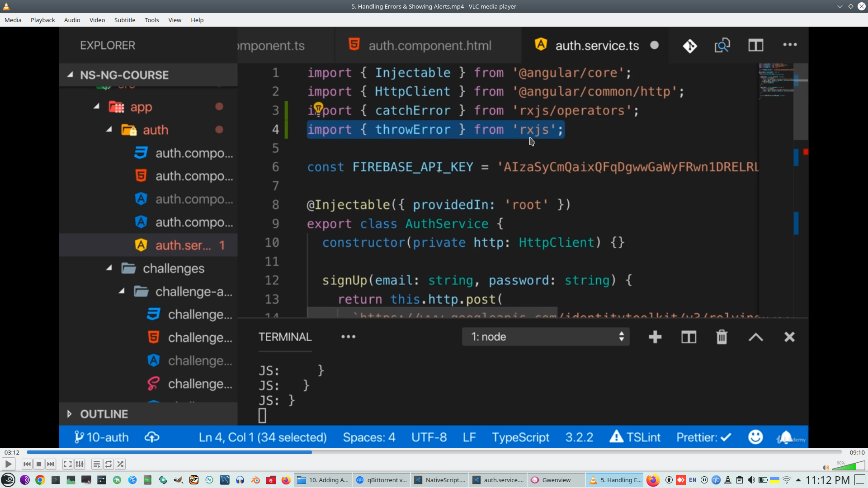Mute audio via speaker icon
Screen dimensions: 868x488
pos(826,468)
